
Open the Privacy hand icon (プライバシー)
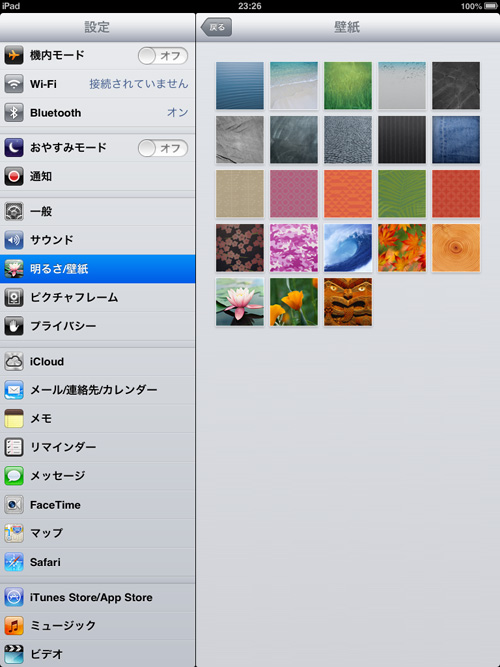click(14, 326)
